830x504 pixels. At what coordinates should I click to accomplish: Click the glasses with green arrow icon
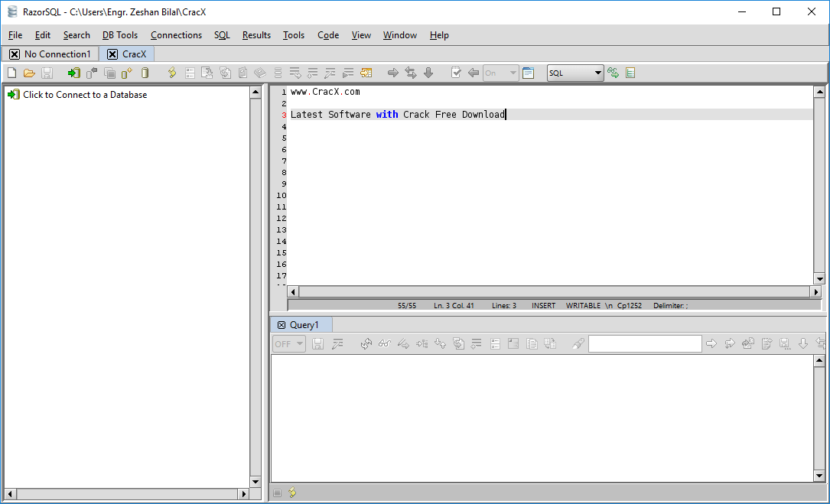(613, 73)
